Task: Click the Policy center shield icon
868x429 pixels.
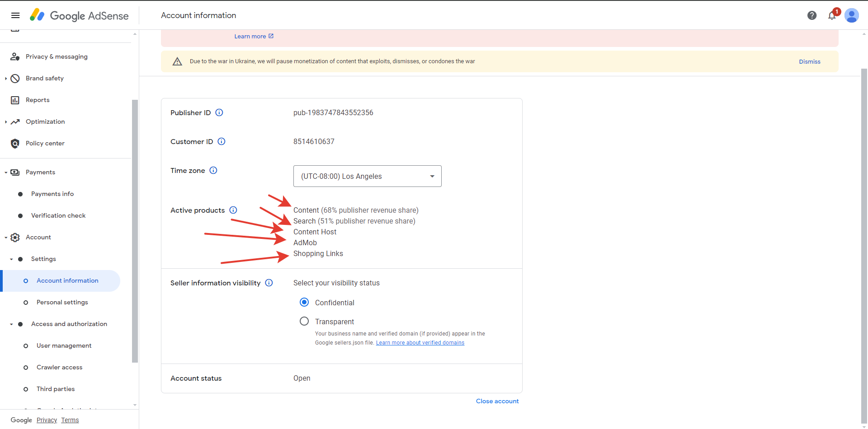Action: (15, 143)
